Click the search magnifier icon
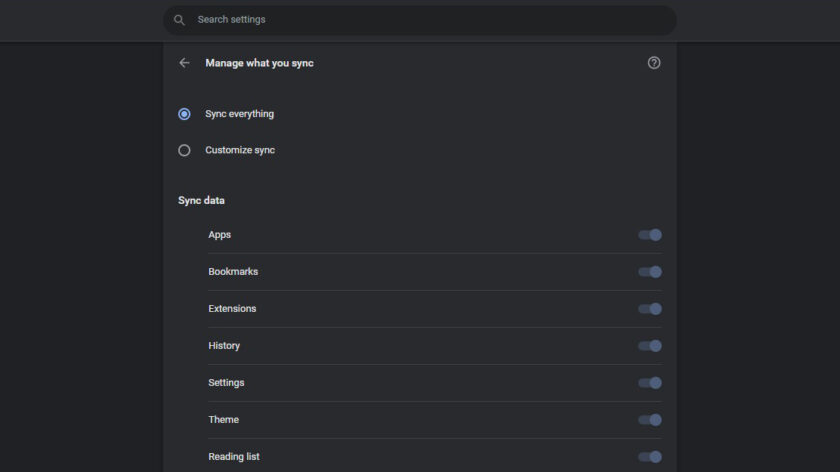Image resolution: width=840 pixels, height=472 pixels. coord(179,20)
